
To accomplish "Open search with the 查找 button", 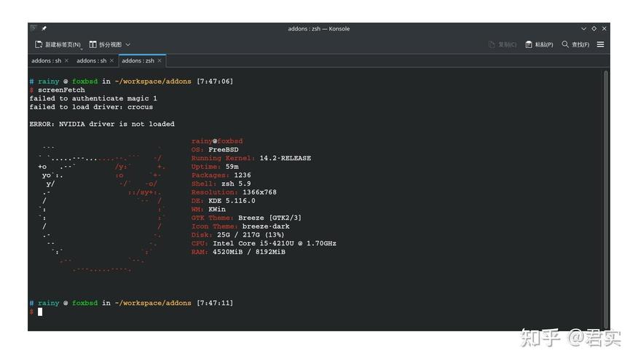I will (x=575, y=44).
